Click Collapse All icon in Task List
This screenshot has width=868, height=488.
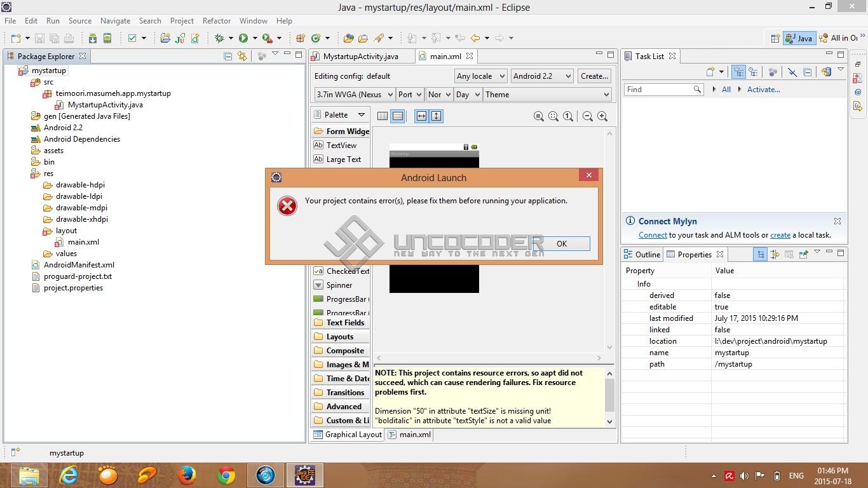click(x=808, y=72)
